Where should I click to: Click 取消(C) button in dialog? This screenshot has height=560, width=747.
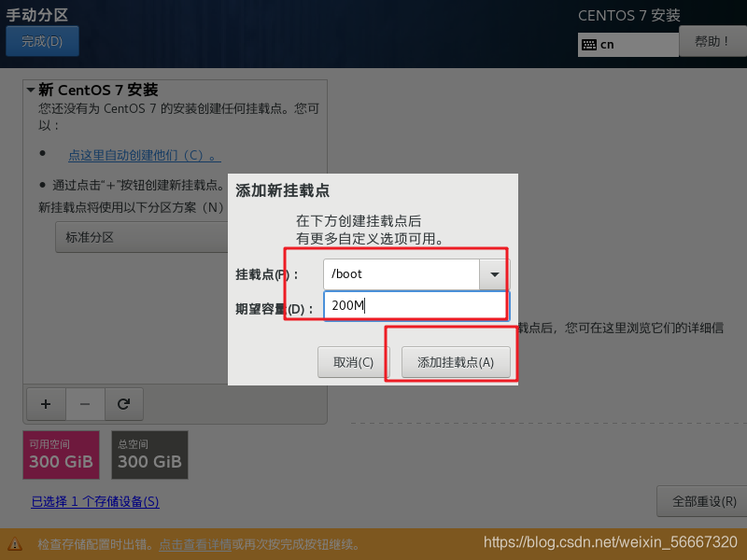coord(354,362)
